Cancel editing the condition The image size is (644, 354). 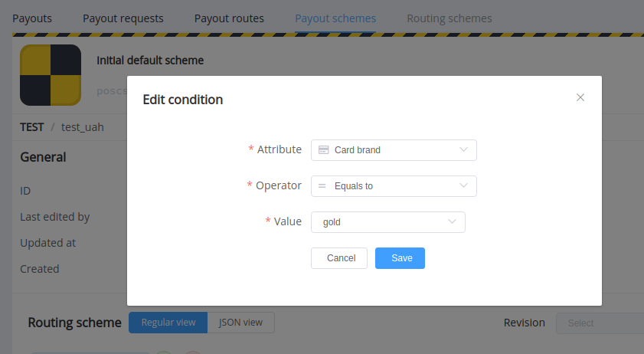[x=339, y=258]
